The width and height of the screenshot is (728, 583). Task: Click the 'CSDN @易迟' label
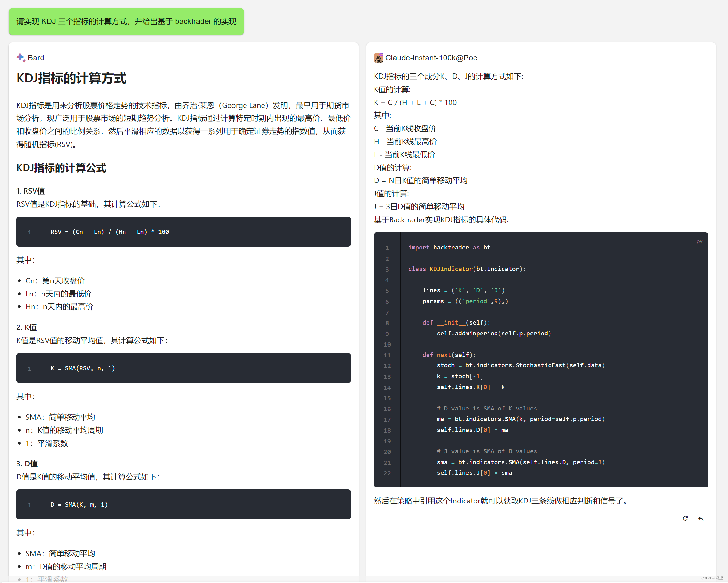(x=712, y=578)
